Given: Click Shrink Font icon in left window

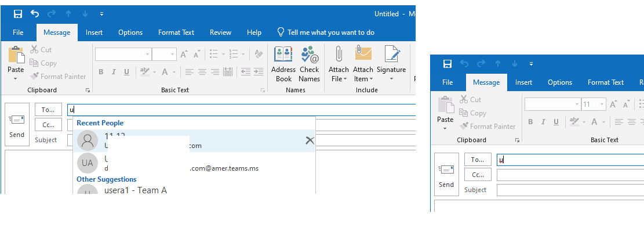Looking at the screenshot, I should (197, 54).
